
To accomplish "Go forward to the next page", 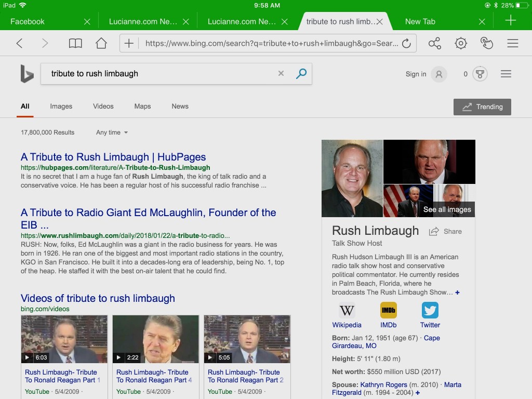I will (45, 43).
